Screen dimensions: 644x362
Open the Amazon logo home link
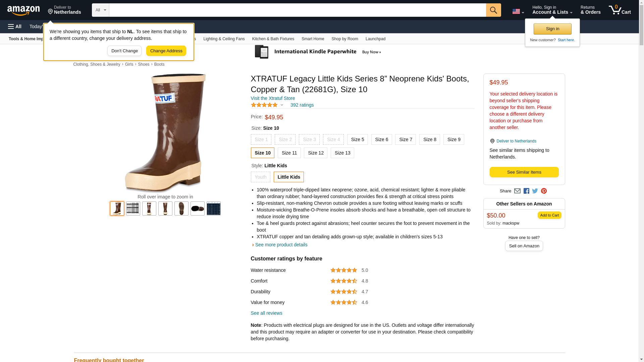[23, 10]
